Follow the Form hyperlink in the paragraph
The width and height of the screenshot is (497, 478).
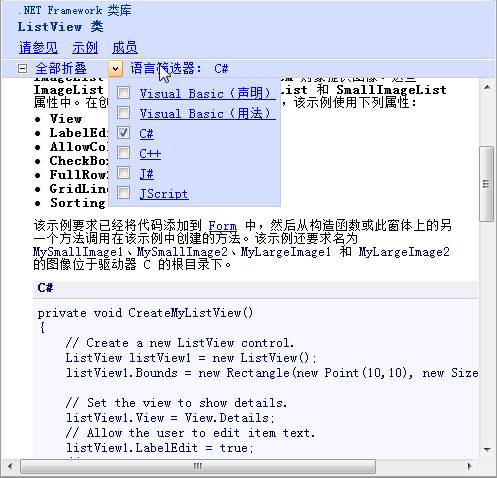point(223,226)
